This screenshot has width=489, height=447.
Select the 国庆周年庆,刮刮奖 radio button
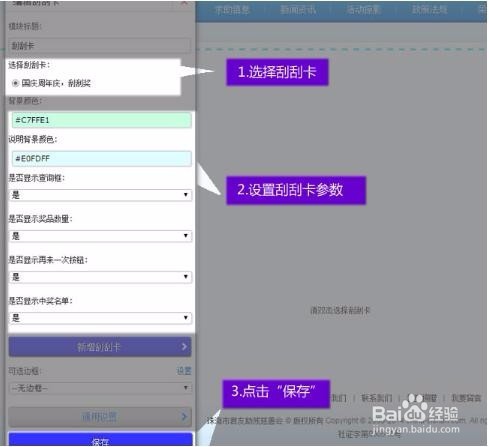tap(15, 83)
